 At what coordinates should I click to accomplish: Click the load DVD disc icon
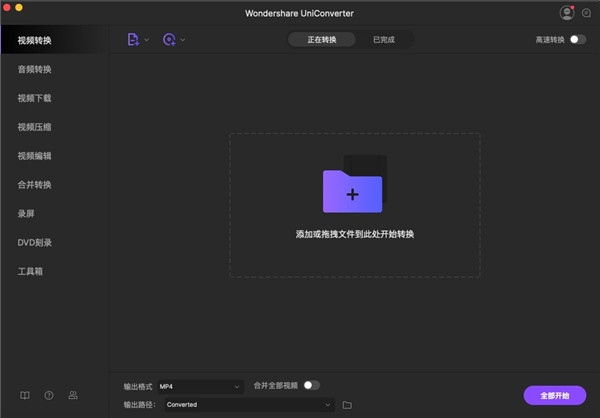pyautogui.click(x=168, y=40)
